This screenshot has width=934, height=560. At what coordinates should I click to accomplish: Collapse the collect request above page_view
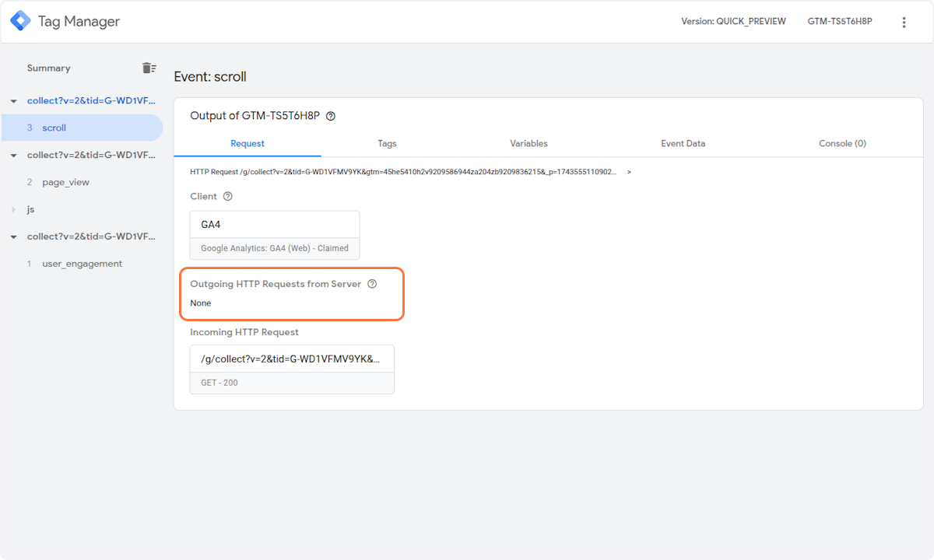(x=13, y=156)
